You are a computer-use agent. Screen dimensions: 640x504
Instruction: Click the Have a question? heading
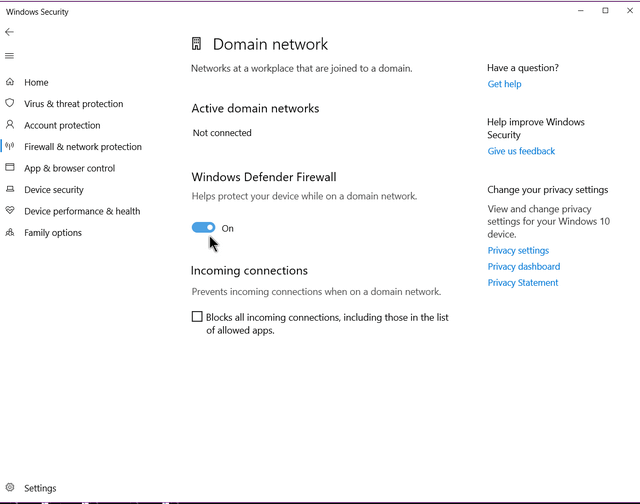(x=523, y=68)
